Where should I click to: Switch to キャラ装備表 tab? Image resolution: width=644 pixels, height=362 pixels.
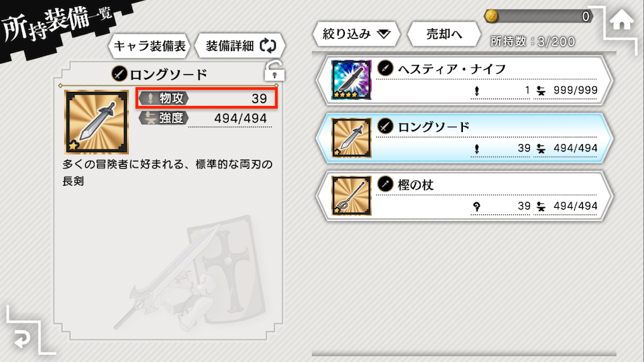tap(150, 46)
